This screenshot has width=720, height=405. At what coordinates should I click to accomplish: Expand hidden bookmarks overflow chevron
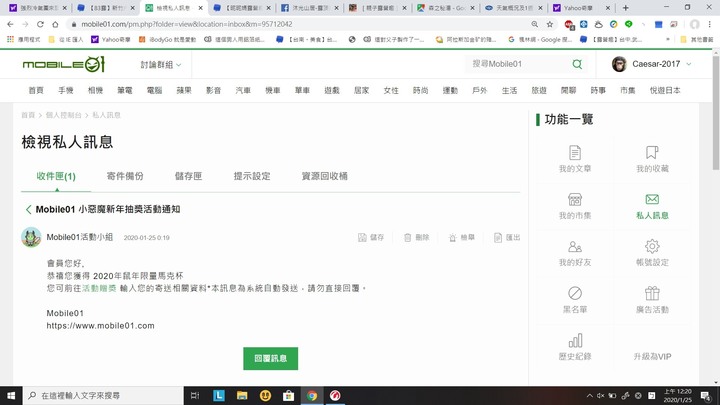pyautogui.click(x=668, y=39)
